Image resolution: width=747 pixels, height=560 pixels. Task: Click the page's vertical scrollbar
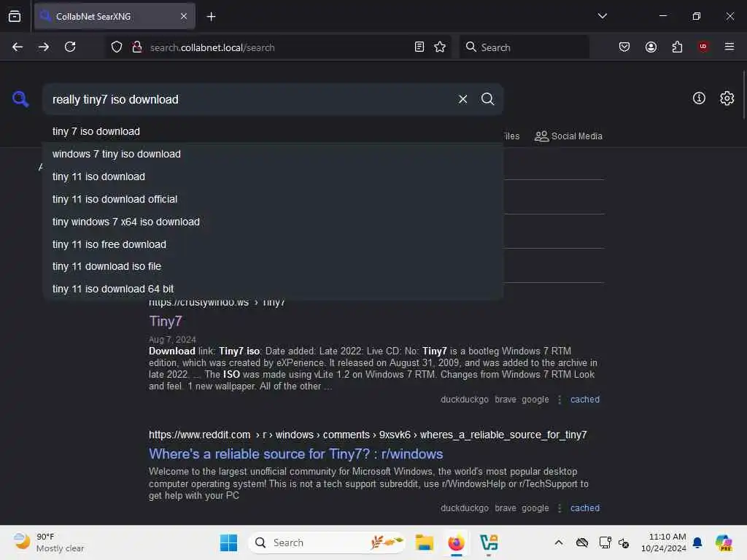[743, 96]
